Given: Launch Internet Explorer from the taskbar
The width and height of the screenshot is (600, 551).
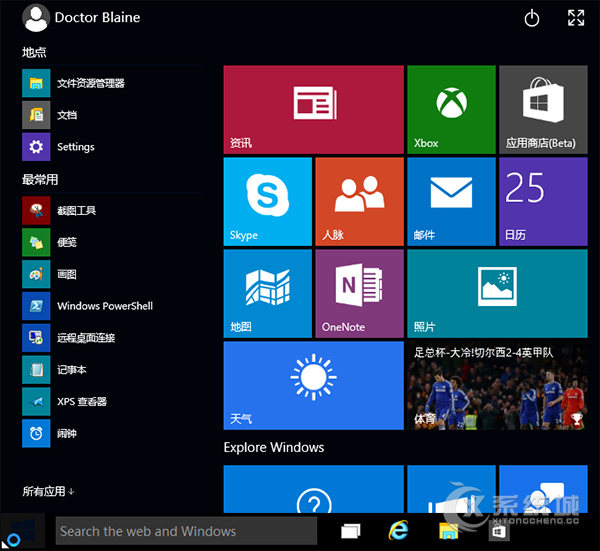Looking at the screenshot, I should 398,531.
